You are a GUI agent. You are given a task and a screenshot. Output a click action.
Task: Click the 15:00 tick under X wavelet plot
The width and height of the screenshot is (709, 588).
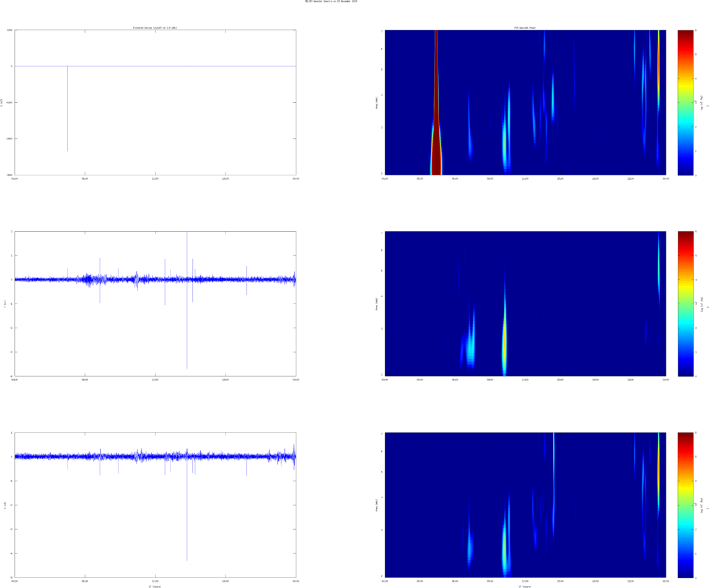pos(560,178)
